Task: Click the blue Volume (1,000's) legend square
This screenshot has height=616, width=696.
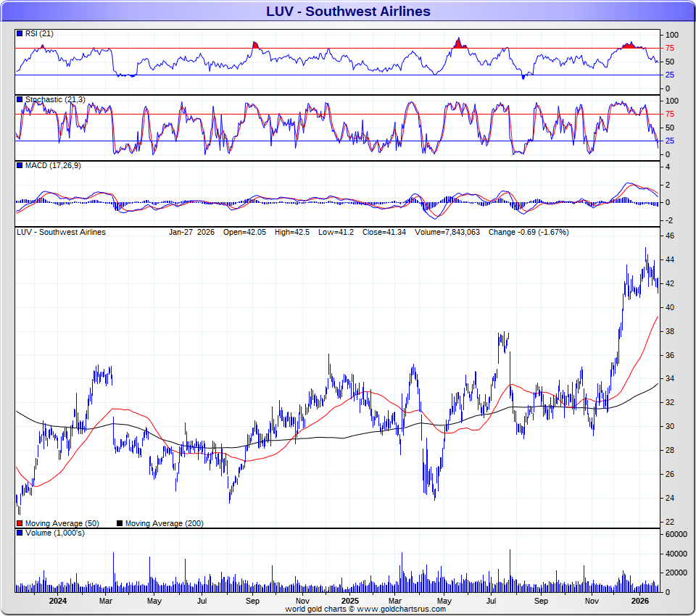Action: point(20,533)
